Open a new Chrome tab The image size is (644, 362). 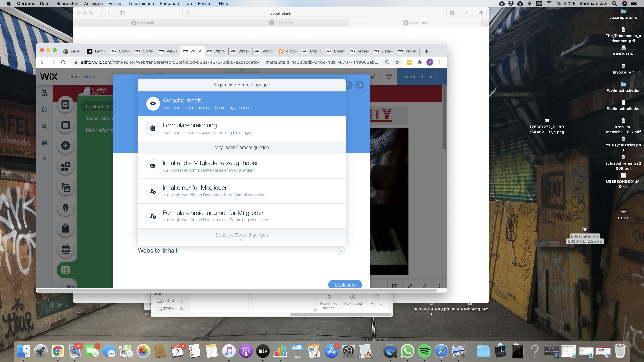427,51
